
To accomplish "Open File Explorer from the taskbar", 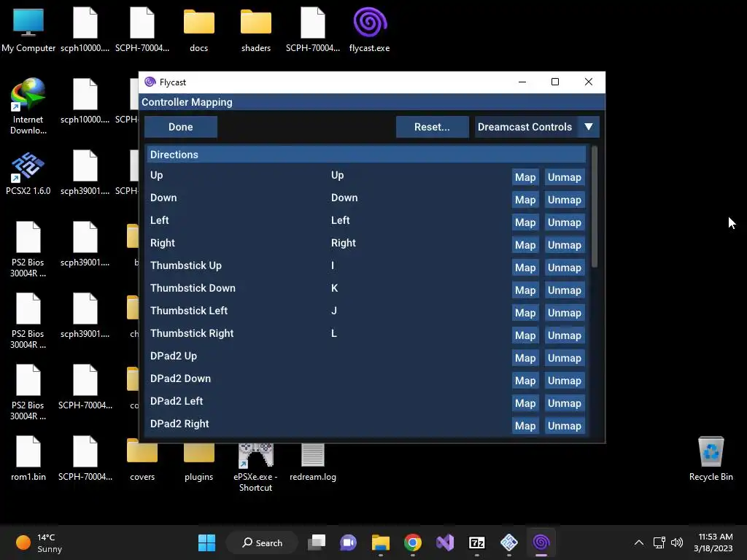I will [x=381, y=542].
